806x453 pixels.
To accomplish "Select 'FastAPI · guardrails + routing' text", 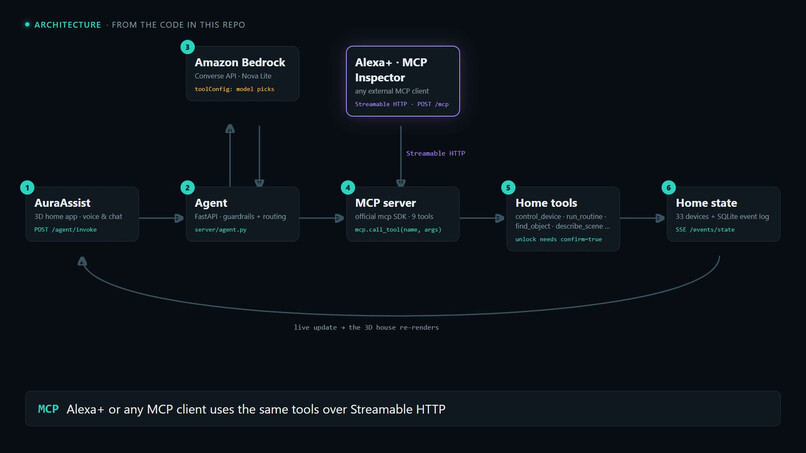I will (x=240, y=216).
